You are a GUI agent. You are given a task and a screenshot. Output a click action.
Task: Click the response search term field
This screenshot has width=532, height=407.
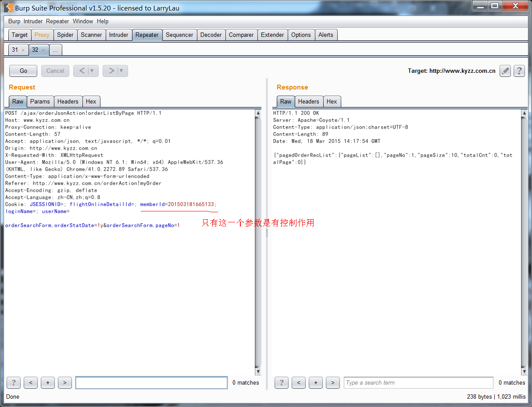tap(418, 383)
